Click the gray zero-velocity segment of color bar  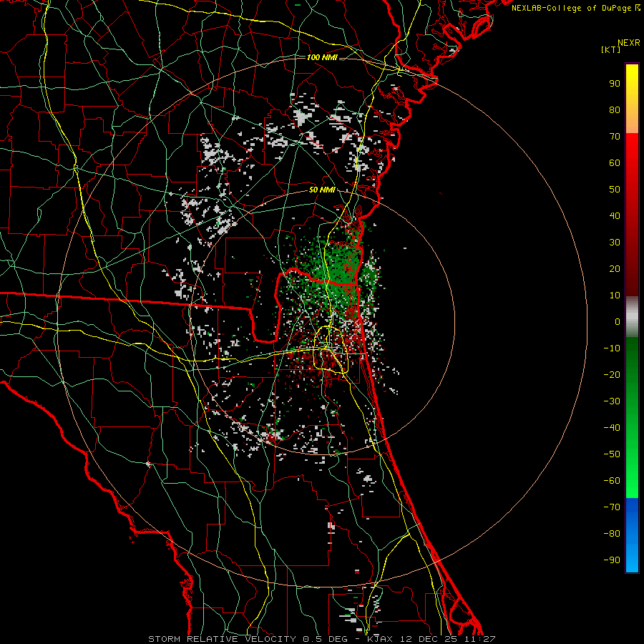pos(632,317)
